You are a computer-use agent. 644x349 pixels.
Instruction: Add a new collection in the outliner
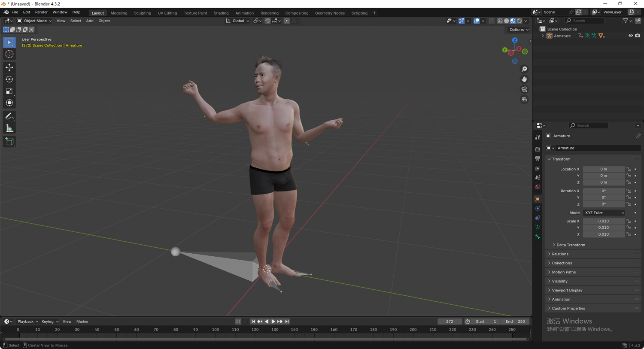click(638, 21)
